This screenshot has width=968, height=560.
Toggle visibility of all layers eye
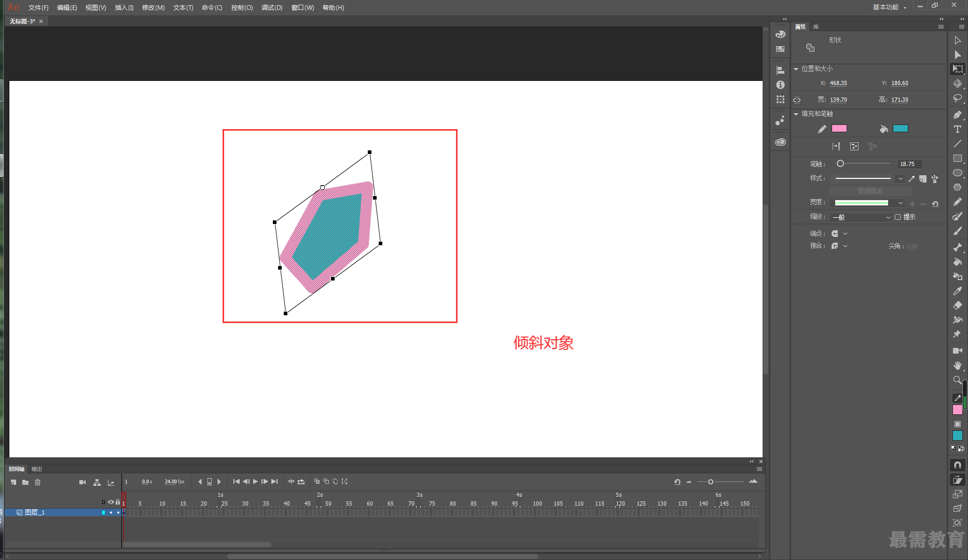[x=110, y=502]
